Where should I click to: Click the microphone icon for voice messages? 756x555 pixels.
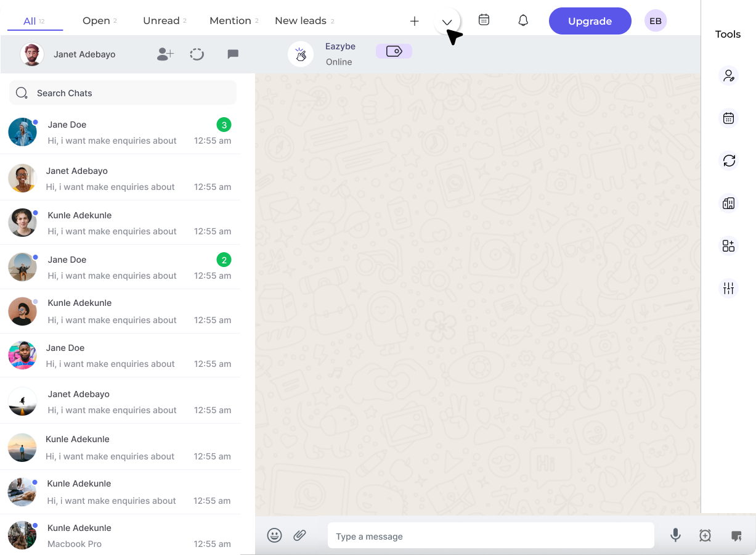[675, 535]
